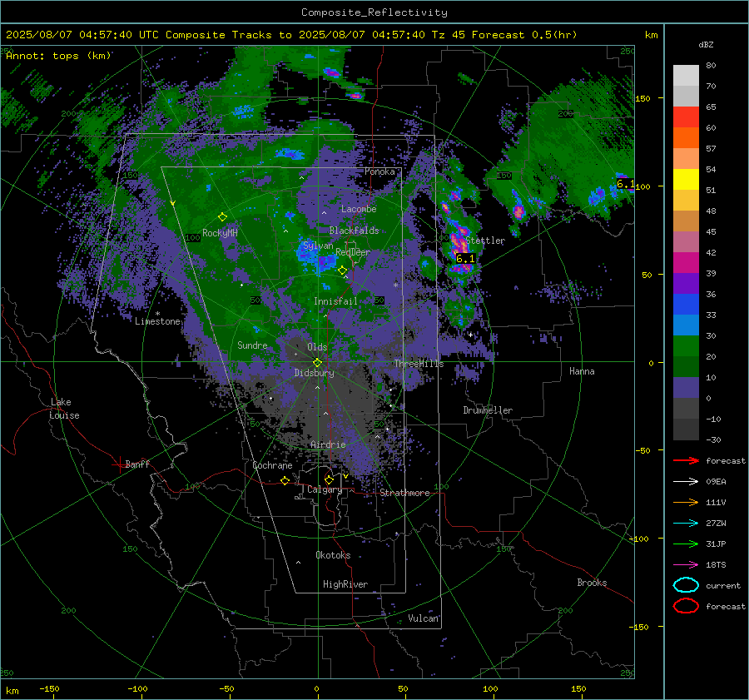Click the royal blue swatch in dBZ legend
This screenshot has width=749, height=700.
click(686, 305)
